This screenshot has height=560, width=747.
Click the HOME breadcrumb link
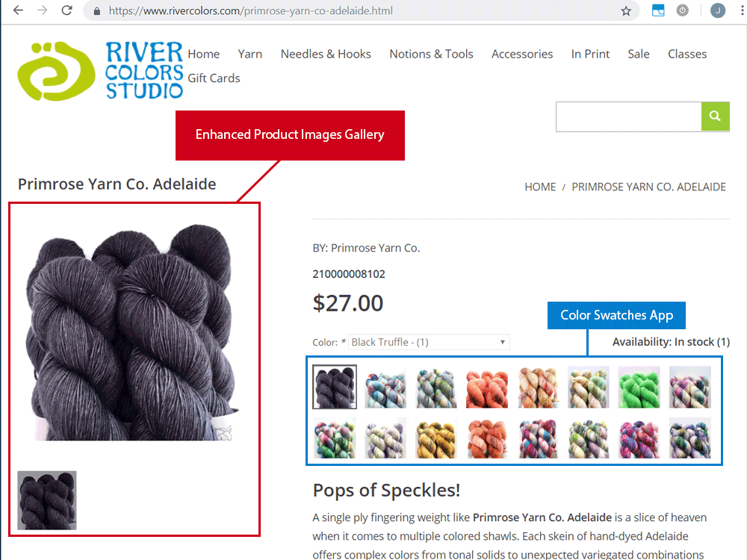tap(540, 187)
